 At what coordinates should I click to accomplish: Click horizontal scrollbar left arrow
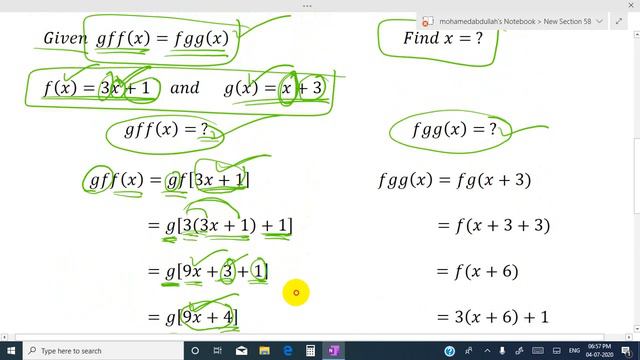point(4,337)
